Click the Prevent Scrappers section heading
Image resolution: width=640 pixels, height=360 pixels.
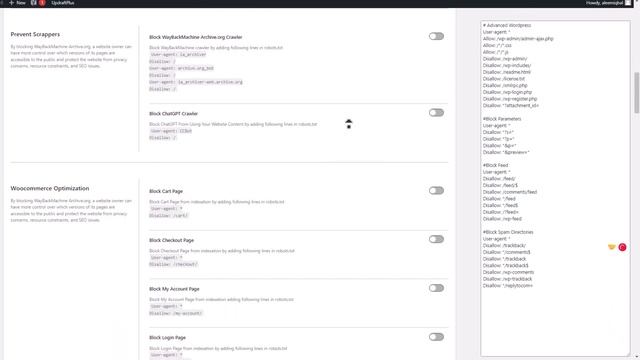(35, 34)
